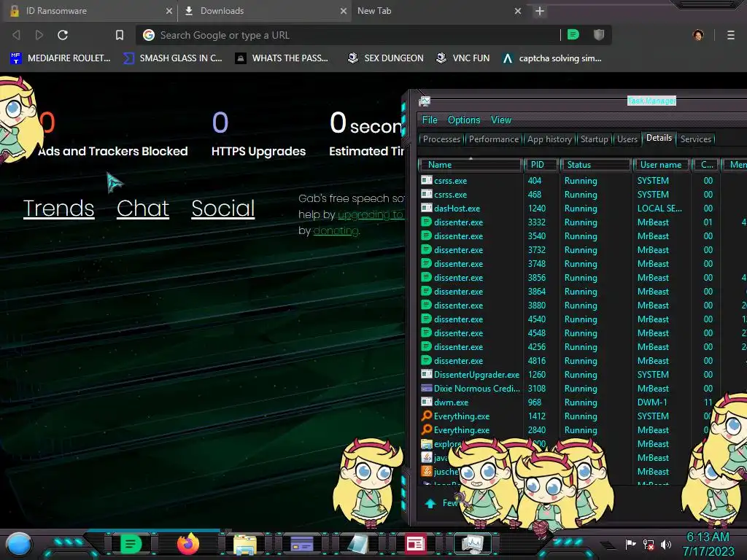The height and width of the screenshot is (560, 747).
Task: Select csrss.exe with PID 468
Action: click(x=581, y=195)
